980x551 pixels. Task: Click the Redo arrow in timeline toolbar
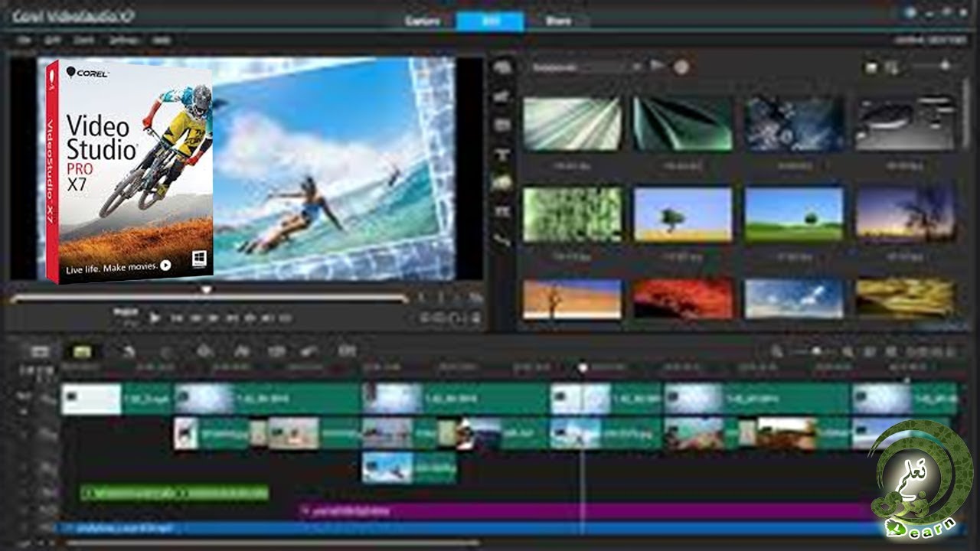click(x=166, y=351)
